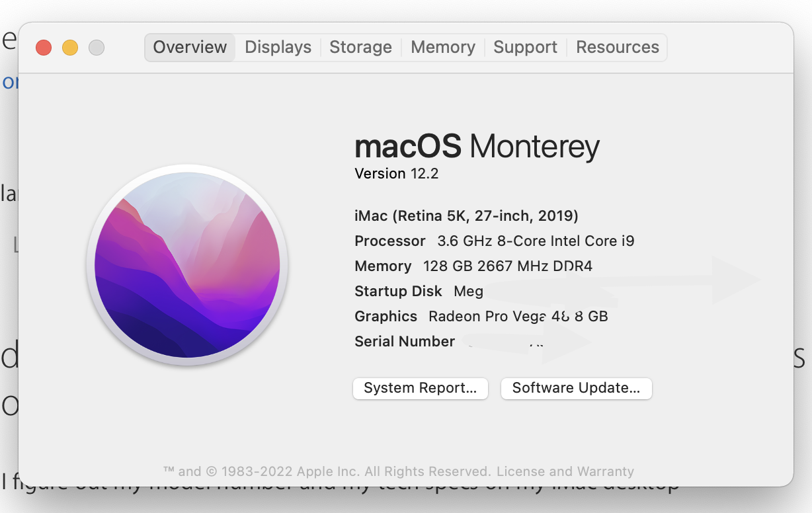Click the System Report... button
Screen dimensions: 812x513
click(x=420, y=388)
